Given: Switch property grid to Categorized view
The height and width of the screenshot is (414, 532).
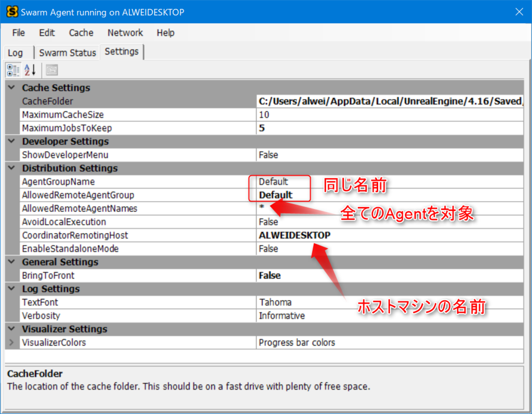Looking at the screenshot, I should [x=13, y=70].
